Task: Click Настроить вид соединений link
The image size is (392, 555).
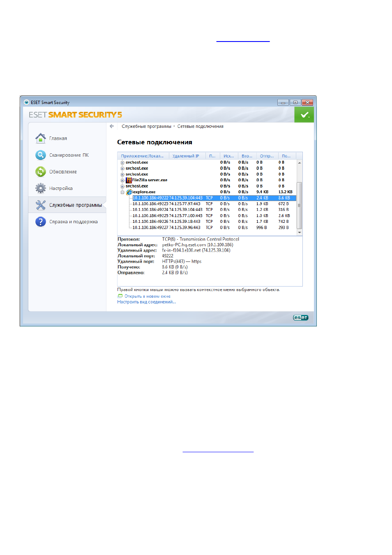Action: pyautogui.click(x=146, y=302)
